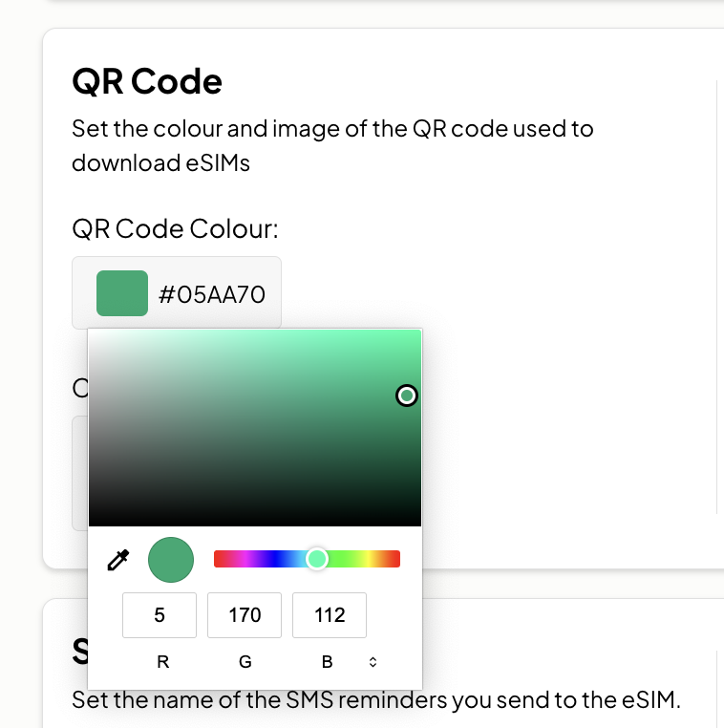Click the hue slider handle
The height and width of the screenshot is (728, 724).
pyautogui.click(x=317, y=559)
